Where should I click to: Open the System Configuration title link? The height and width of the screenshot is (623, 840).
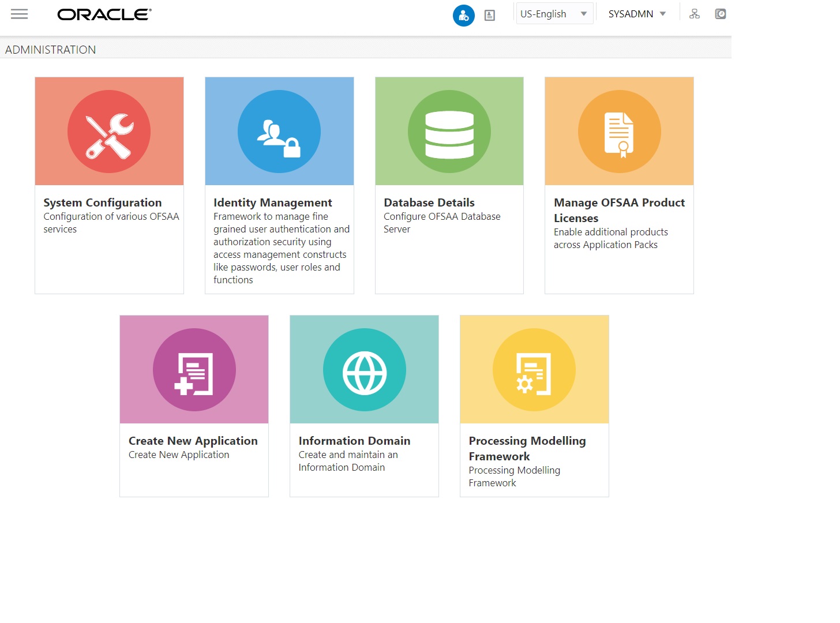(103, 202)
